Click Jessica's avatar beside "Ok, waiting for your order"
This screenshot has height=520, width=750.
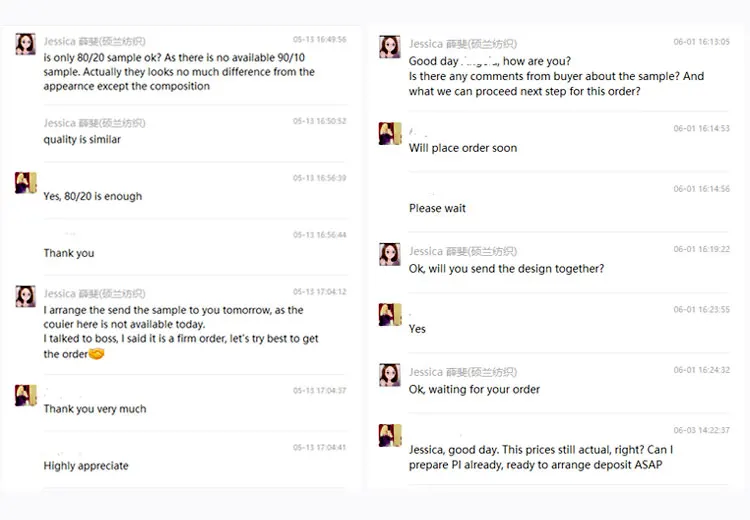[390, 375]
